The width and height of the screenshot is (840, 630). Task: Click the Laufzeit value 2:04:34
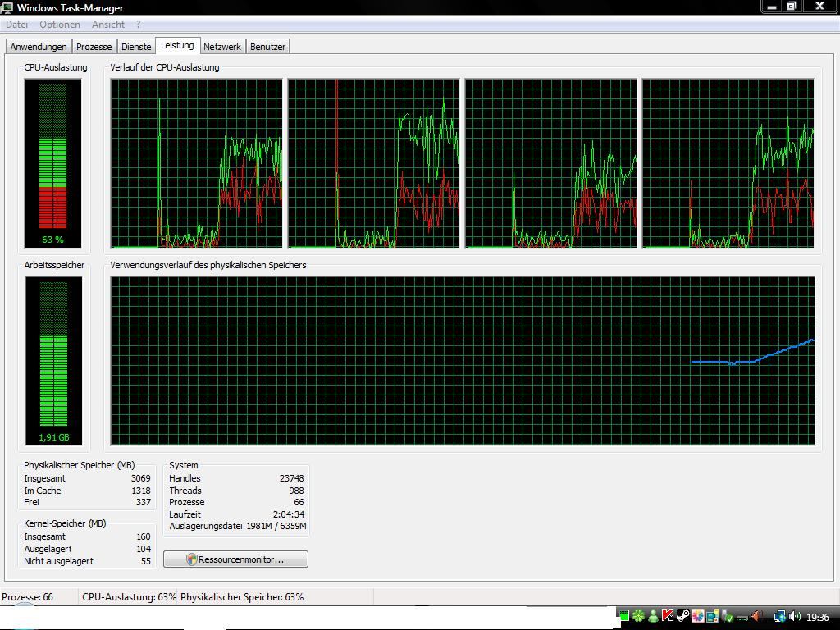[x=288, y=514]
